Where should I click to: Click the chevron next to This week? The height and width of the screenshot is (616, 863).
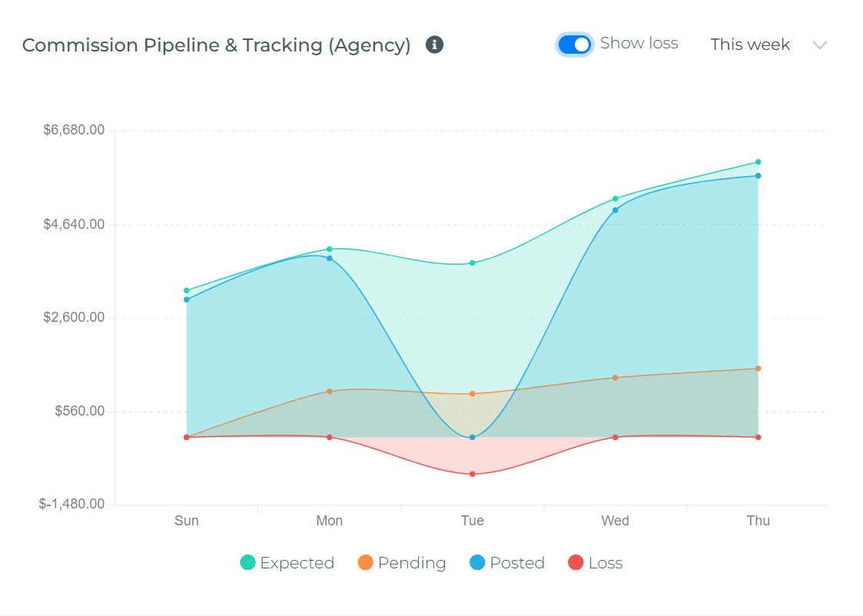820,45
